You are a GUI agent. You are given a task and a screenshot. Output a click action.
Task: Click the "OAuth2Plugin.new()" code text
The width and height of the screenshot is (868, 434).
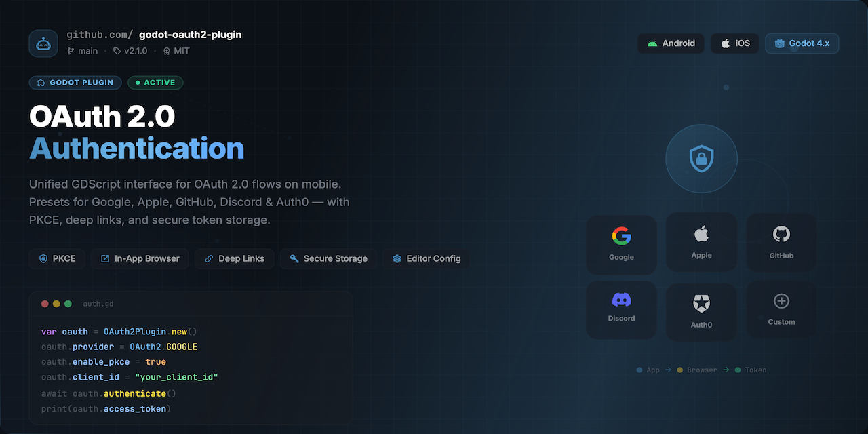point(150,332)
